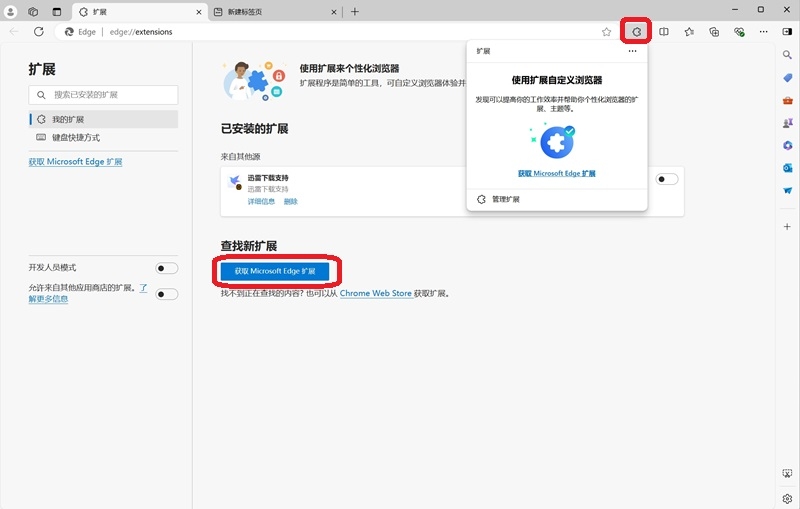
Task: Open browser essentials heart icon
Action: (739, 32)
